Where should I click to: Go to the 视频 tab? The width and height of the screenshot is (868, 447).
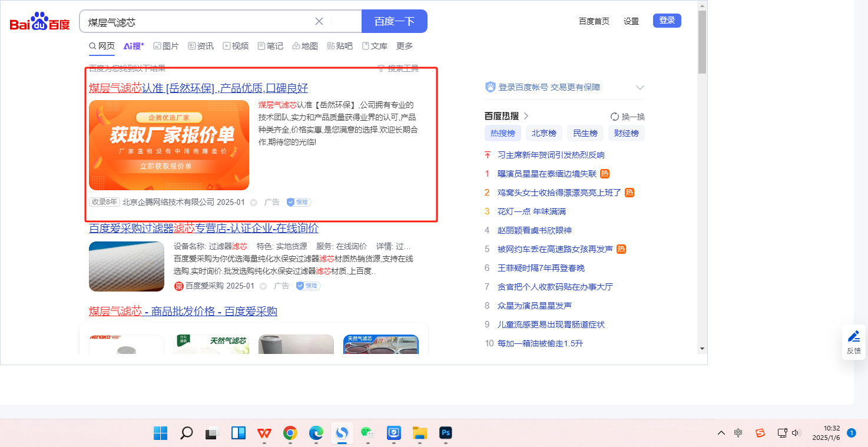tap(236, 46)
